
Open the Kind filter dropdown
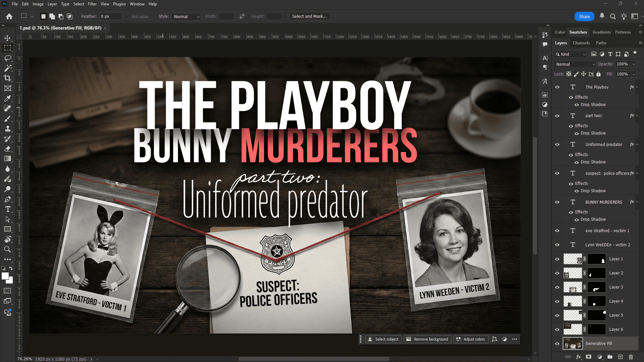click(570, 54)
